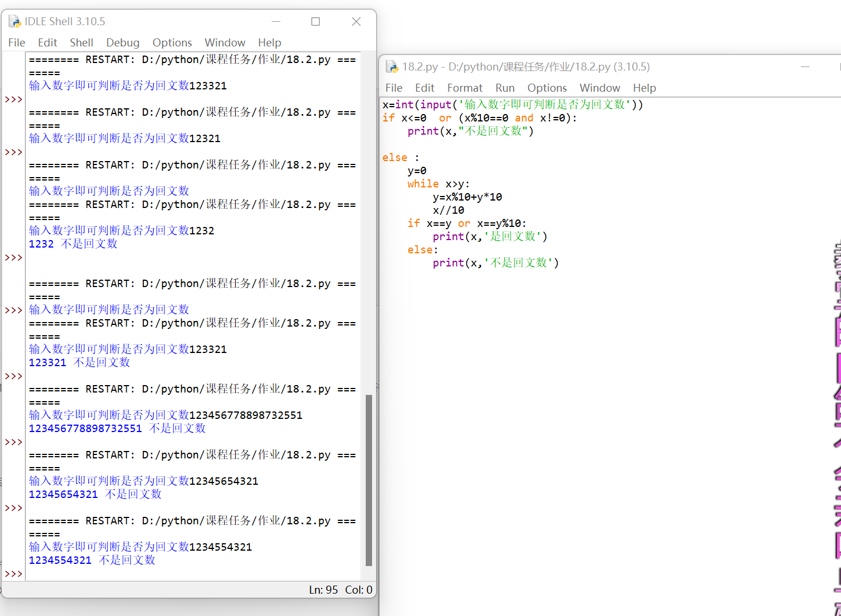Open Format menu in 18.2.py editor
841x616 pixels.
tap(465, 88)
